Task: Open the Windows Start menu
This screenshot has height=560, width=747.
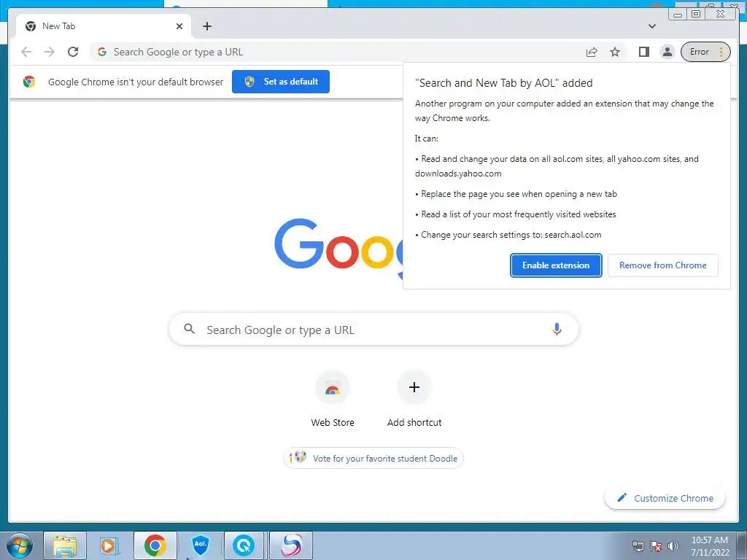Action: pyautogui.click(x=20, y=545)
